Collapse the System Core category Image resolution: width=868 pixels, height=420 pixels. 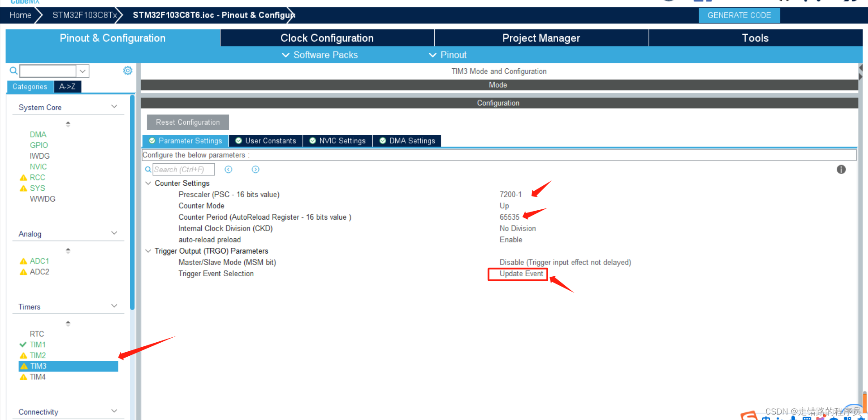(x=114, y=107)
